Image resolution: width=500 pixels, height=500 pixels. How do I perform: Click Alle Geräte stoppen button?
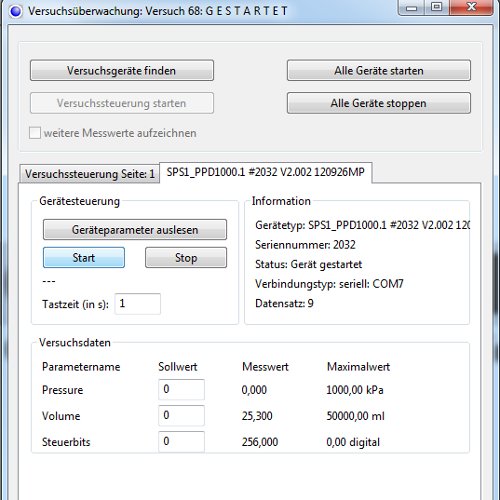click(379, 103)
